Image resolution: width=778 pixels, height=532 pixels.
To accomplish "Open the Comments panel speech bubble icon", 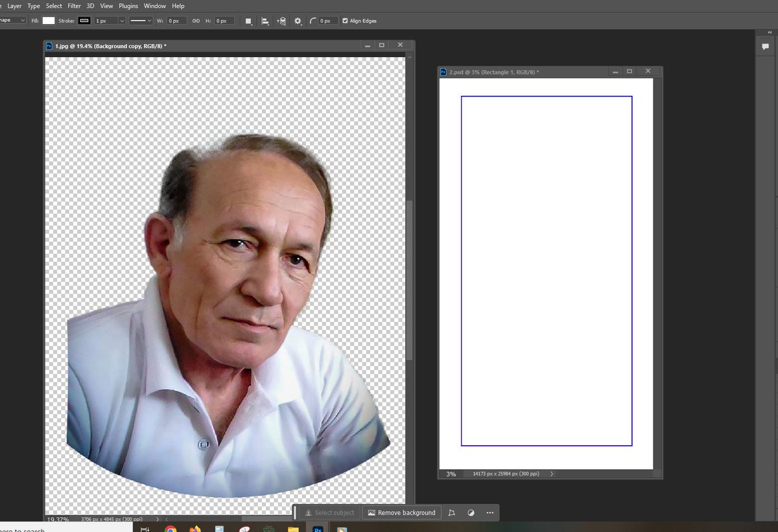I will (766, 47).
